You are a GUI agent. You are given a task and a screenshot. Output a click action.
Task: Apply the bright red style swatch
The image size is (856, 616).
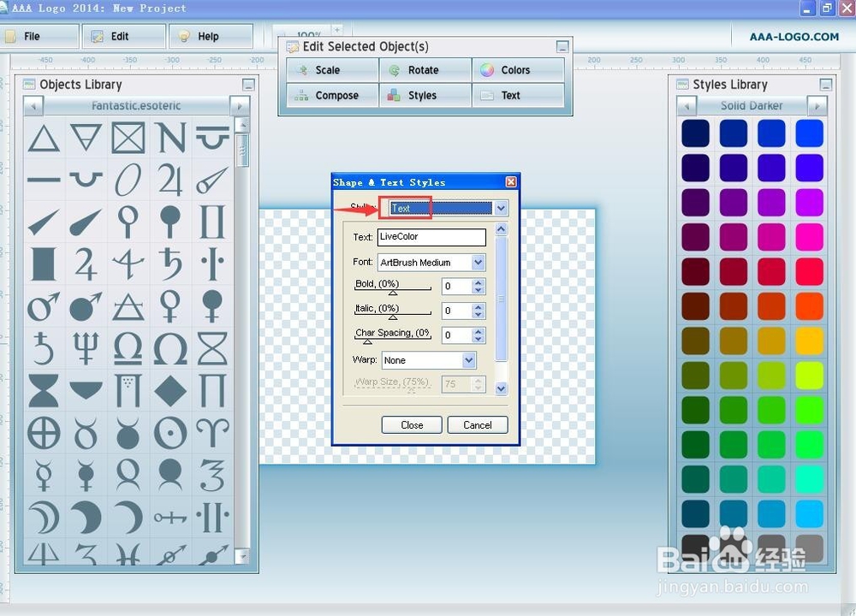coord(809,272)
